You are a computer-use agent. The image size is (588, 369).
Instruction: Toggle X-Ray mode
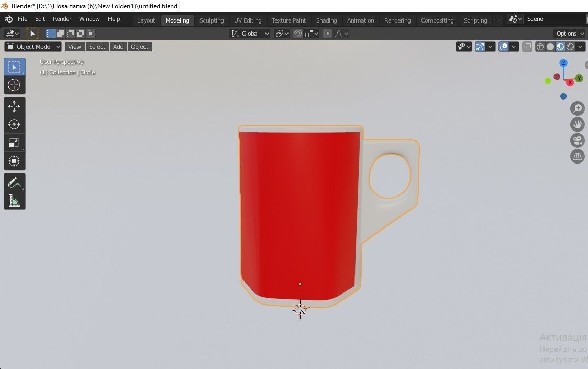(527, 47)
